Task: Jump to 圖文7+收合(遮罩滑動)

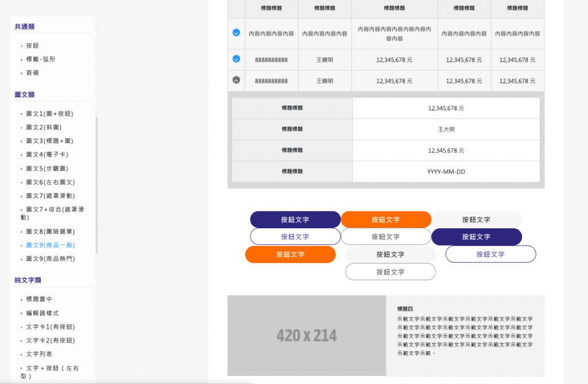Action: tap(52, 213)
